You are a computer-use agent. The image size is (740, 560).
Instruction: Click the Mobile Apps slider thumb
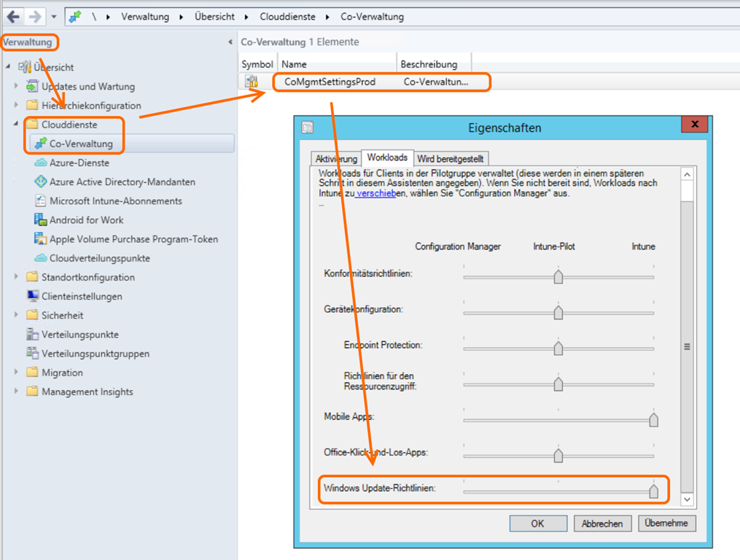[653, 419]
